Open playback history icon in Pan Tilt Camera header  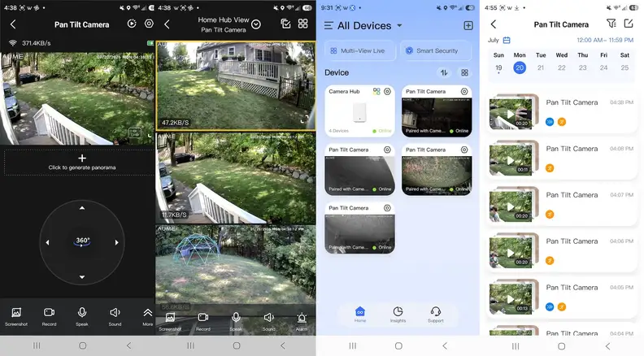point(132,24)
